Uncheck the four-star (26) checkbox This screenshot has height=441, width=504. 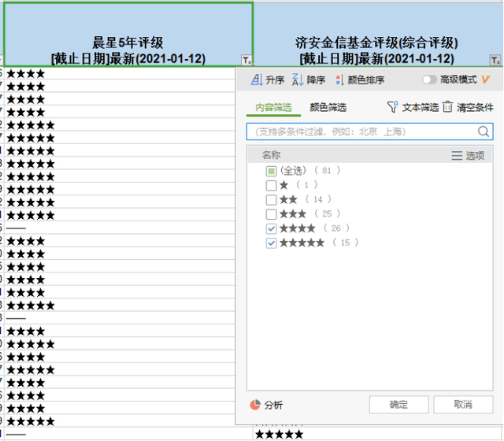coord(271,228)
